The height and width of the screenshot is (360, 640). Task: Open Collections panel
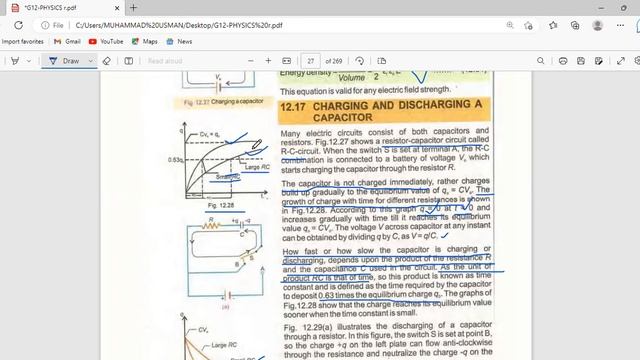[575, 25]
